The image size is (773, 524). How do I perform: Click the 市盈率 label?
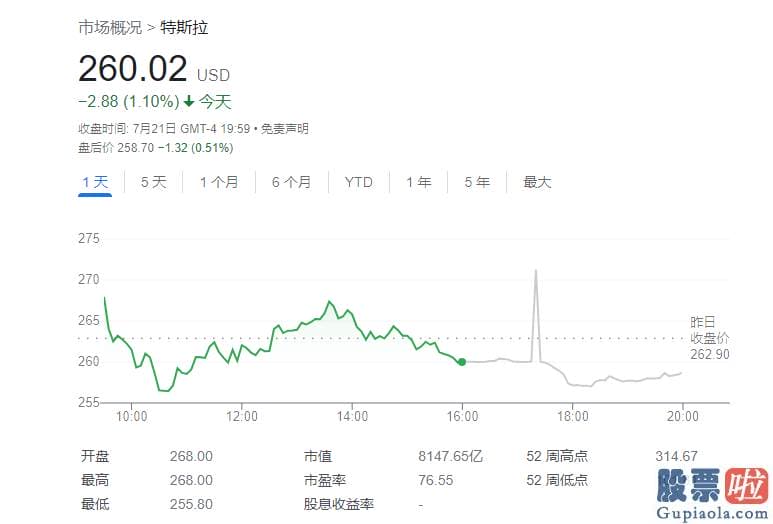(x=325, y=480)
